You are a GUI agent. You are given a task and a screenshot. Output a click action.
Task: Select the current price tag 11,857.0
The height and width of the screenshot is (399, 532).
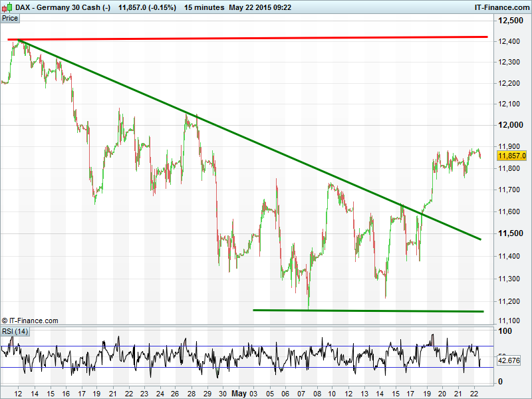click(511, 156)
